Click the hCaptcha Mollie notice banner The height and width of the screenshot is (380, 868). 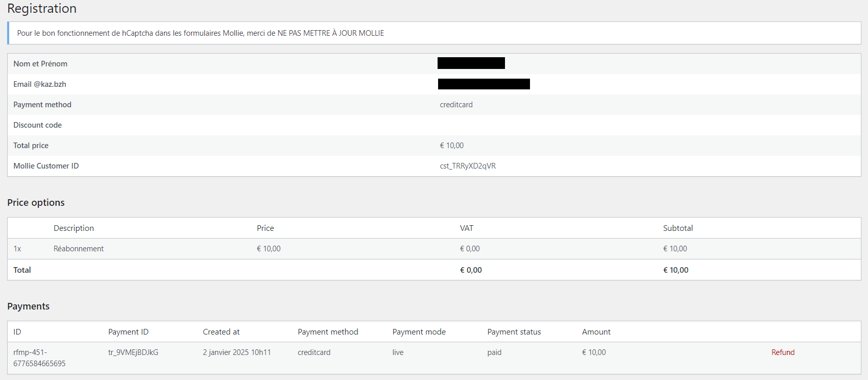(x=200, y=33)
